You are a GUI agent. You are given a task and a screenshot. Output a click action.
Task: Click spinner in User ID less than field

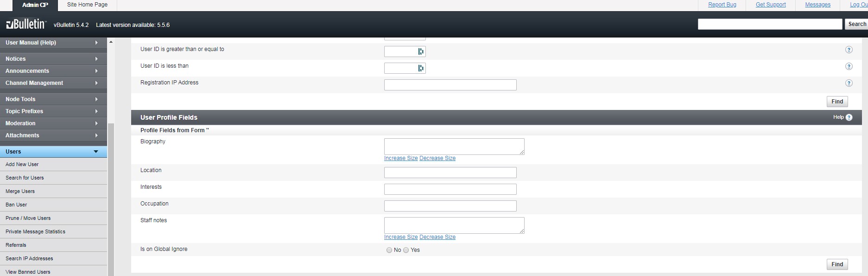click(421, 68)
